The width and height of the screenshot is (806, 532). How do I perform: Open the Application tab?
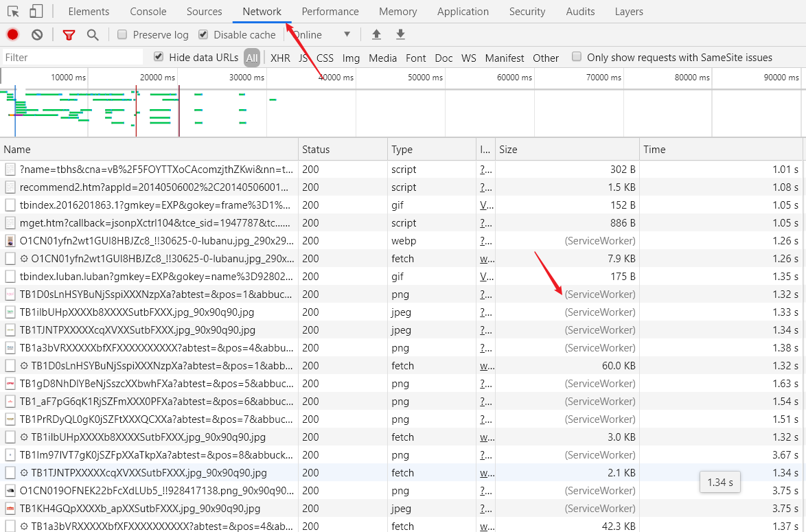[463, 11]
